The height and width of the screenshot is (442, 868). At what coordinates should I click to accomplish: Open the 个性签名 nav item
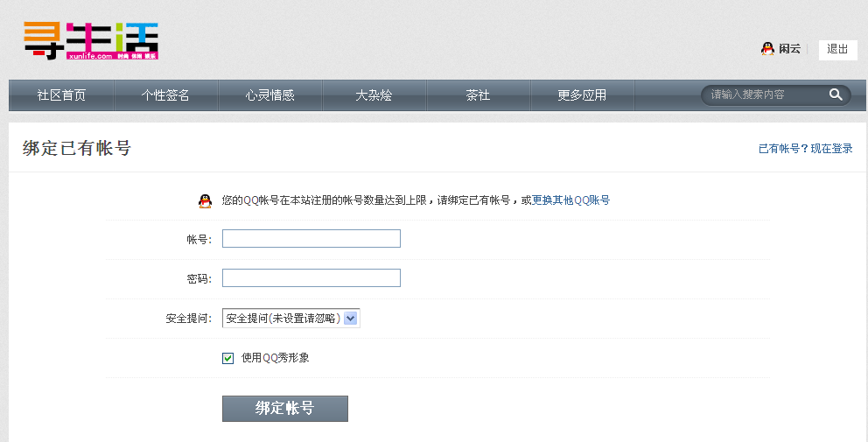pyautogui.click(x=165, y=95)
